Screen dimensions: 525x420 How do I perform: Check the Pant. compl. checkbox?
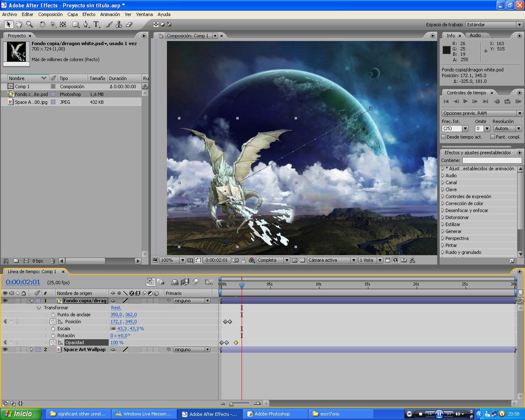click(493, 137)
